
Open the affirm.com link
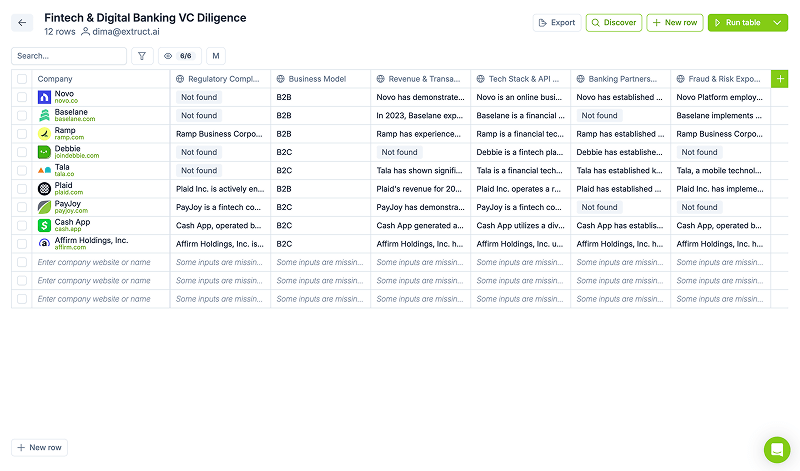[x=70, y=247]
